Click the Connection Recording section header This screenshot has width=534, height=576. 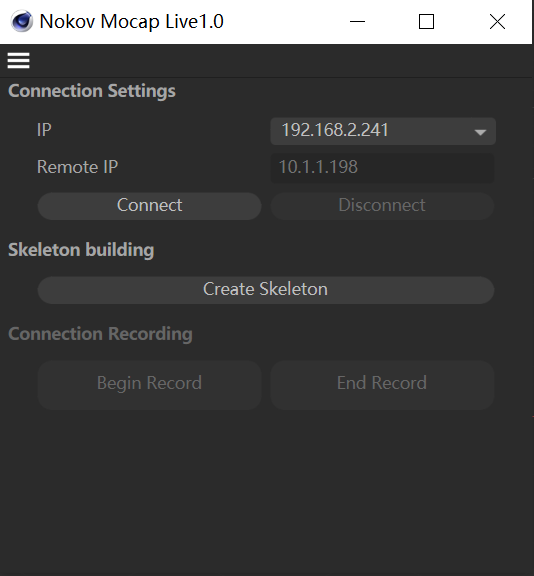tap(100, 334)
